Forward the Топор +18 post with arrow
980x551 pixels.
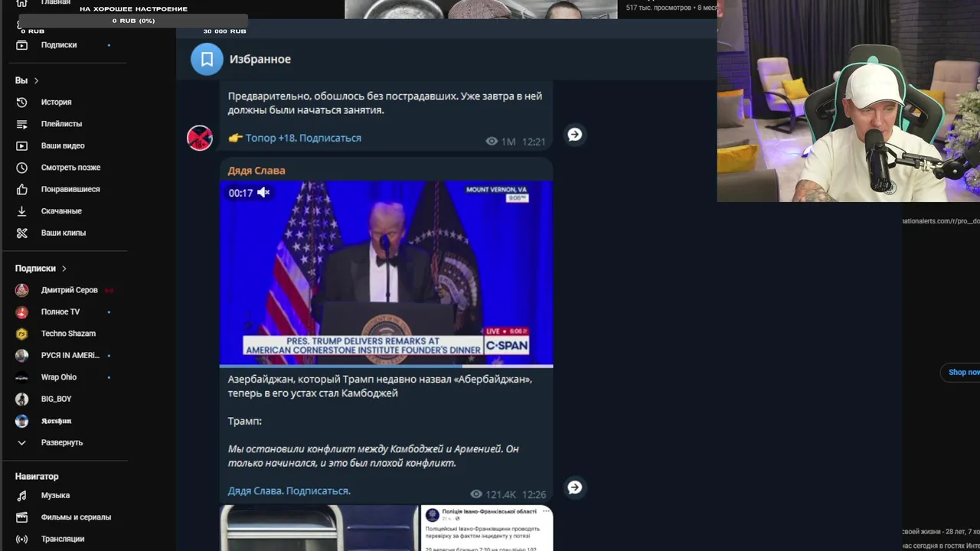tap(574, 135)
